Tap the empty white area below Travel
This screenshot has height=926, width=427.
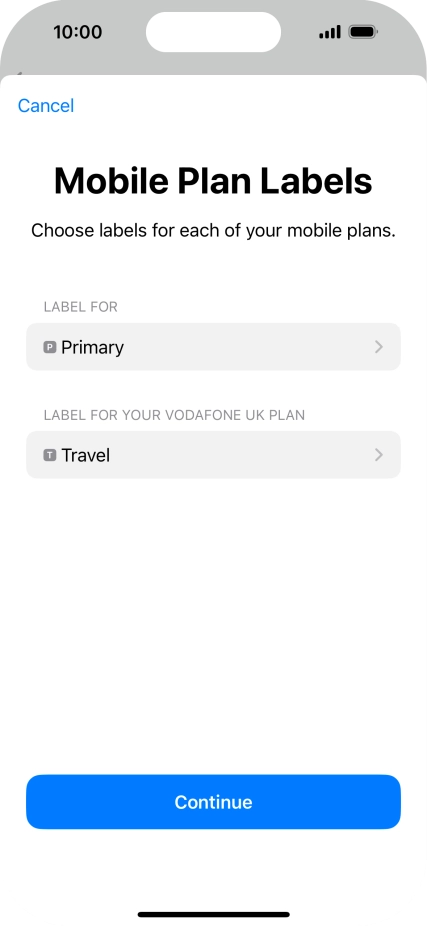point(213,626)
